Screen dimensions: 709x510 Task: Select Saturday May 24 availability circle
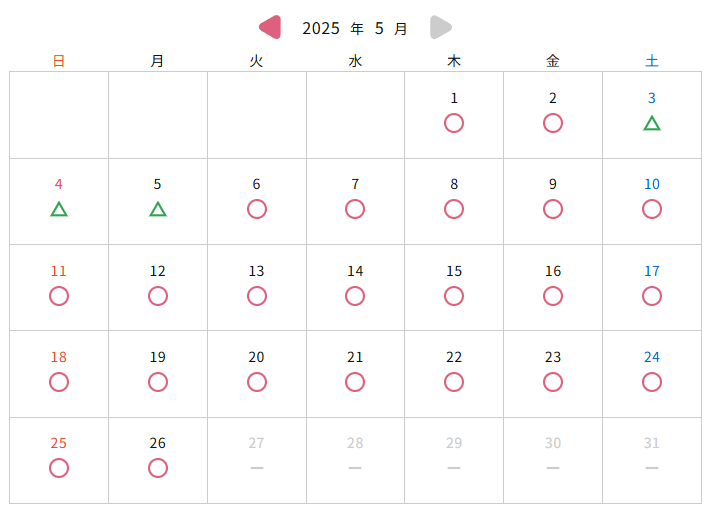[x=652, y=382]
